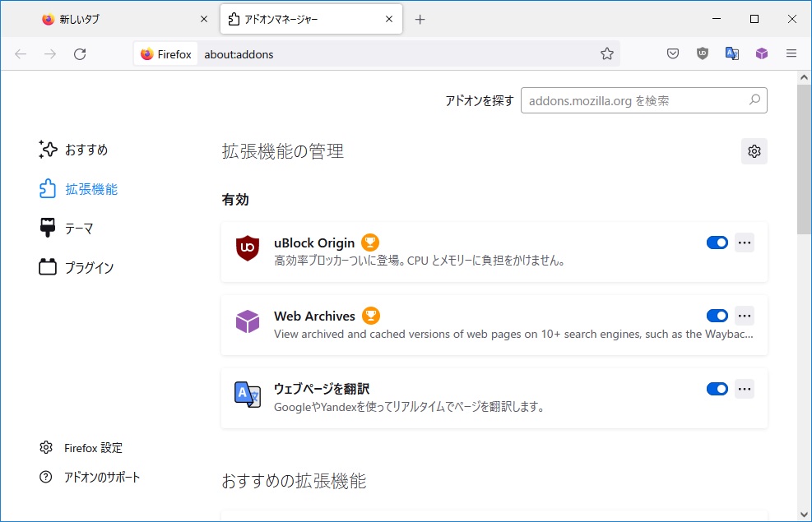
Task: Open Firefox 設定 link
Action: pyautogui.click(x=93, y=448)
